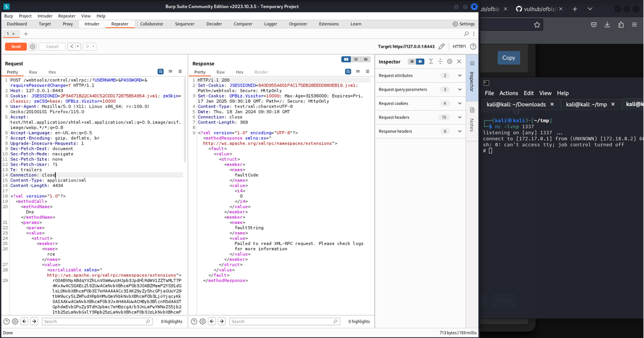Open search settings gear below the Response pane
The image size is (644, 338).
[x=202, y=321]
